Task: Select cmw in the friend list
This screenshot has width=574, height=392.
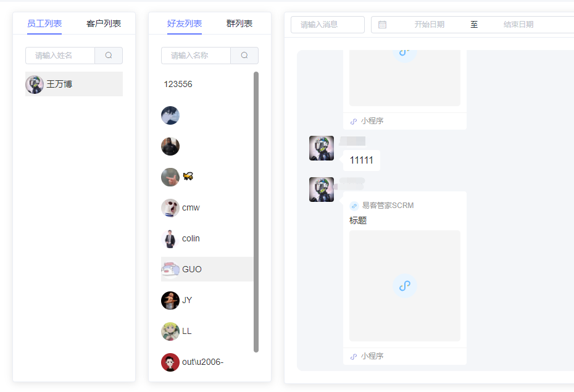Action: point(189,207)
